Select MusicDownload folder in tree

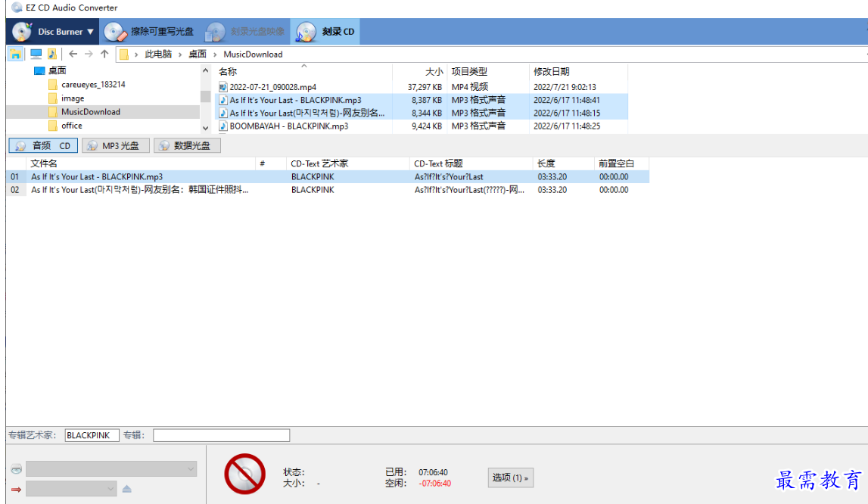[91, 112]
